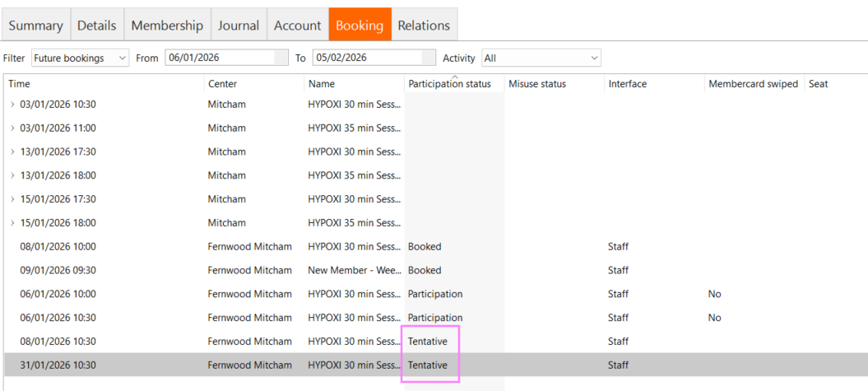The height and width of the screenshot is (391, 868).
Task: Click the Membercard swiped column header
Action: click(753, 84)
